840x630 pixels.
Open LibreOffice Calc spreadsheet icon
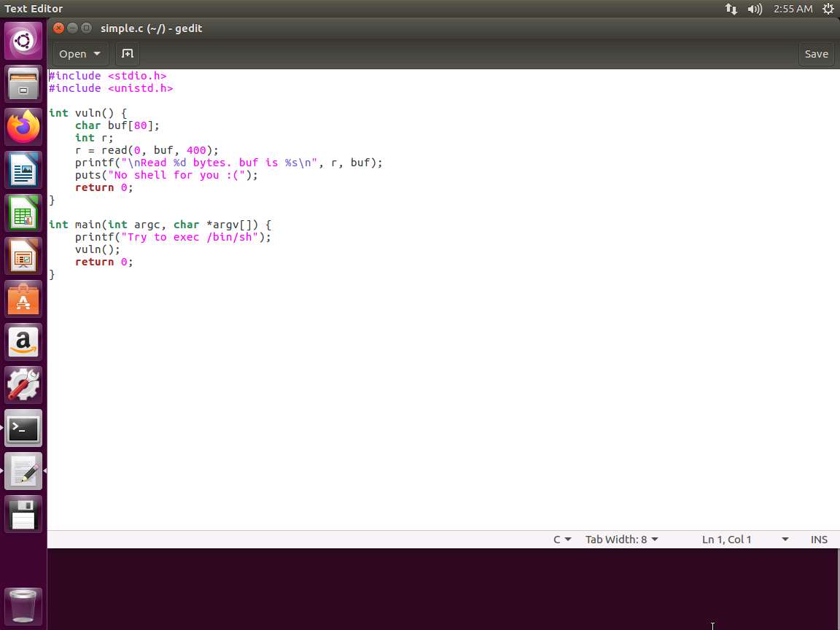(23, 214)
